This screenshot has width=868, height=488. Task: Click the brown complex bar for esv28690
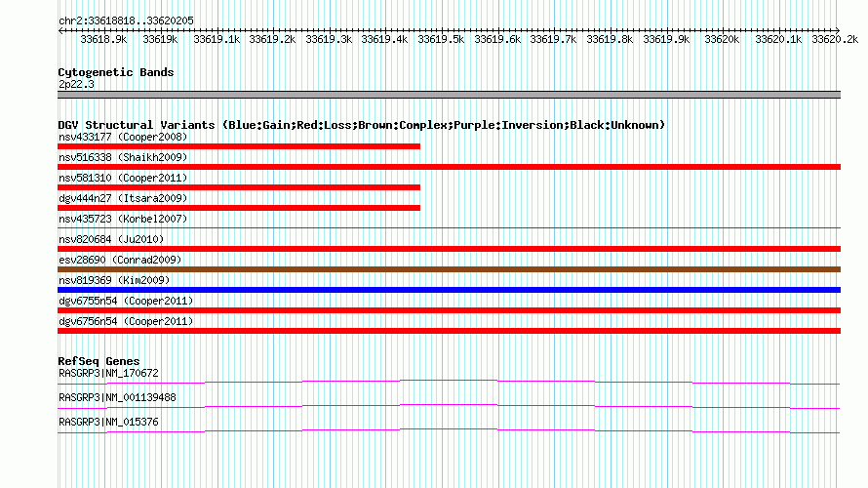449,269
